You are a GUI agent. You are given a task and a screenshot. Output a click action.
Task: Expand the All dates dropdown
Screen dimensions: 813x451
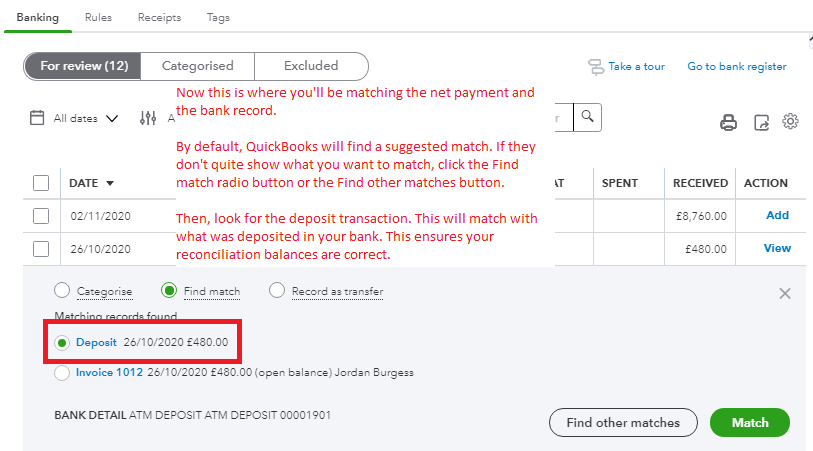click(x=111, y=118)
